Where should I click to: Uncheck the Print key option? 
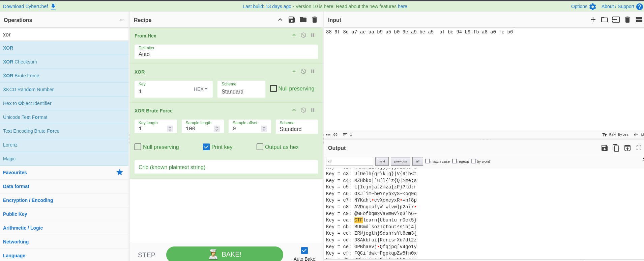pos(206,147)
